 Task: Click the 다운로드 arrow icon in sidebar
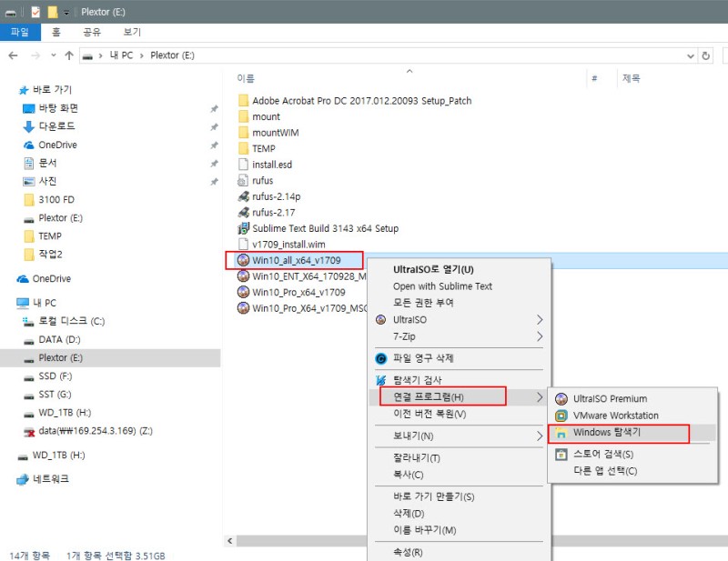coord(29,126)
